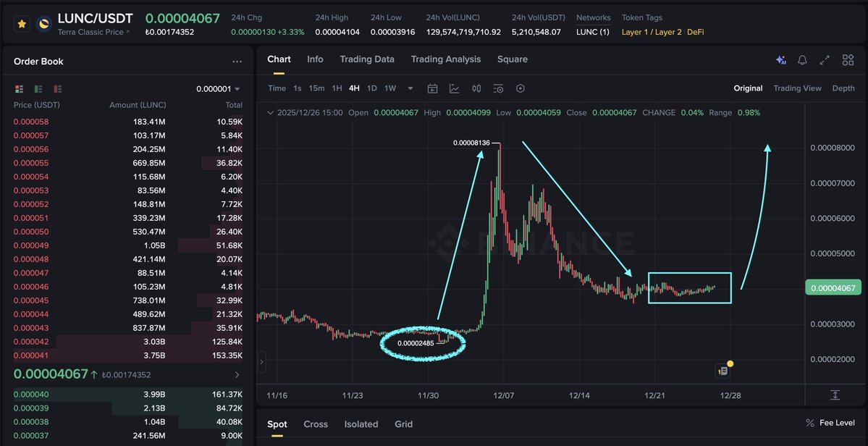Open the candlestick chart style icon
The width and height of the screenshot is (868, 446).
pos(476,88)
